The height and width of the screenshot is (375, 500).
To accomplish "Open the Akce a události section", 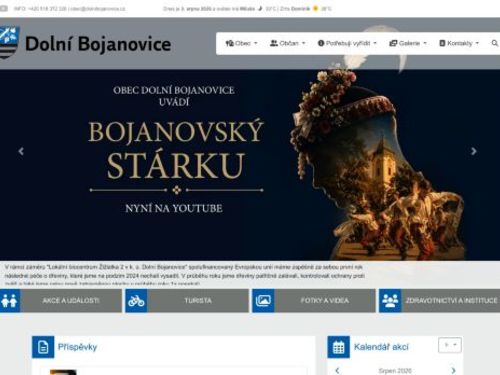I will [x=71, y=301].
